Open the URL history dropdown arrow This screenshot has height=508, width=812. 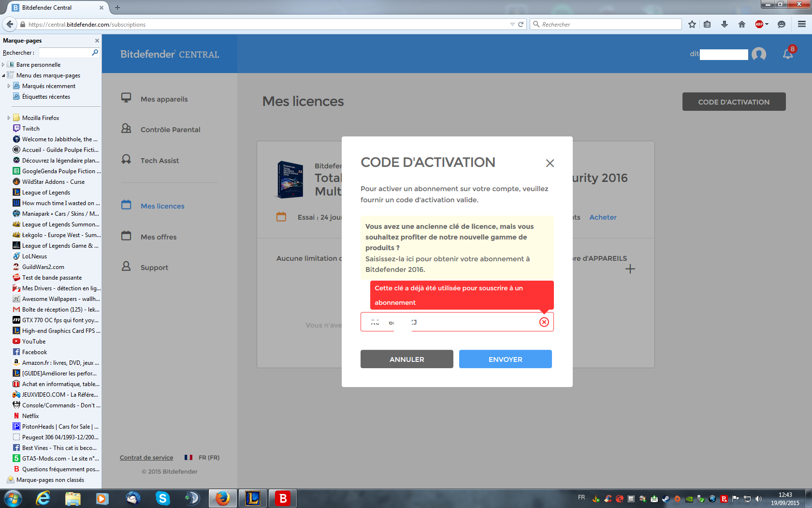coord(512,24)
